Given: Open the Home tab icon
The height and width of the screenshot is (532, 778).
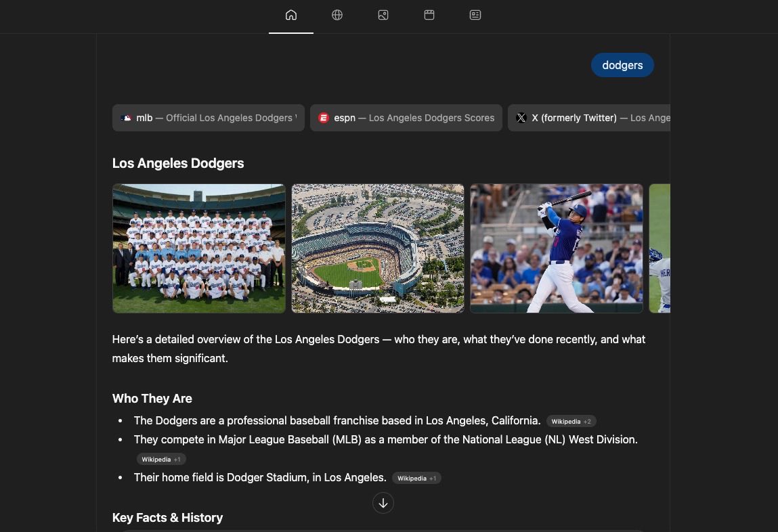Looking at the screenshot, I should point(291,15).
